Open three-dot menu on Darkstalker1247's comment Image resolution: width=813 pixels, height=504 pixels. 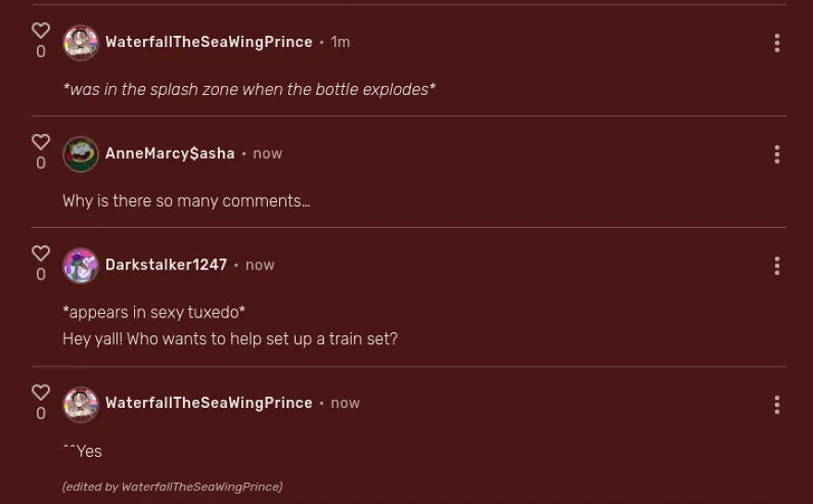[777, 266]
